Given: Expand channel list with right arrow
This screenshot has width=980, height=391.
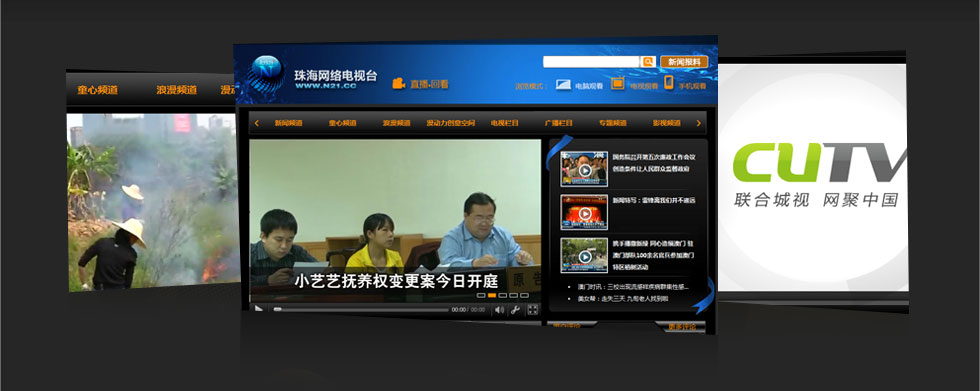Looking at the screenshot, I should [x=698, y=123].
